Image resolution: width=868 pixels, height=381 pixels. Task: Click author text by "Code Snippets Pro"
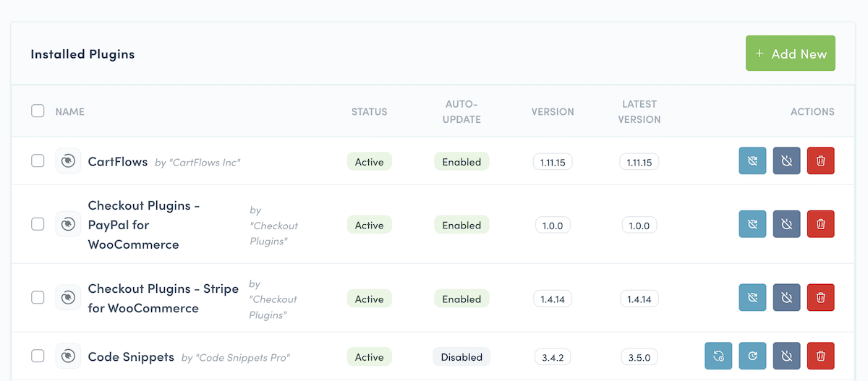pyautogui.click(x=236, y=357)
